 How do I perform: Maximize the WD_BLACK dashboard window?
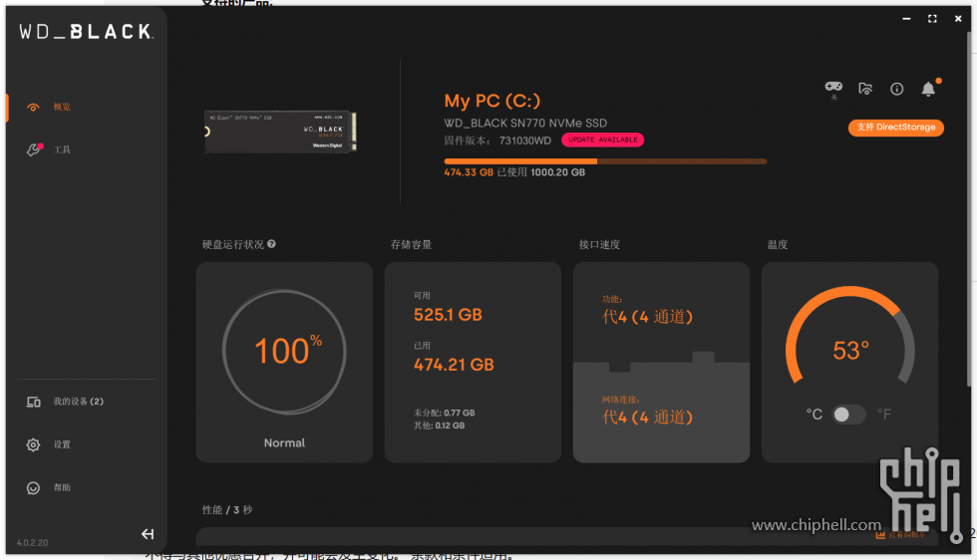point(932,19)
